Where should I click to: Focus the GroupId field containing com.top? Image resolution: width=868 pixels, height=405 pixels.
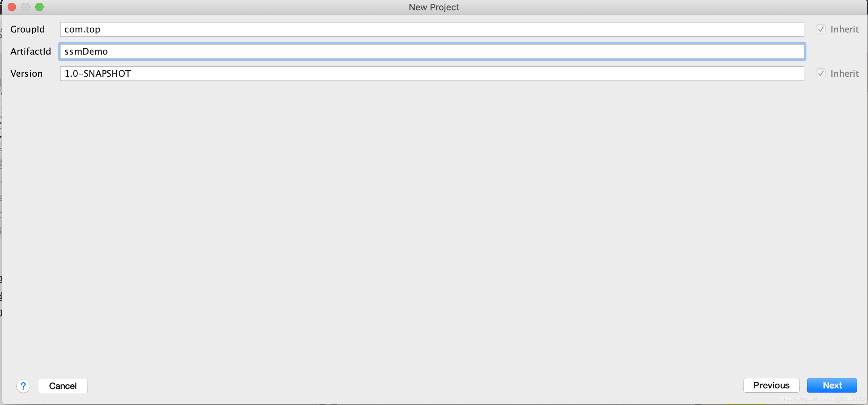coord(432,29)
